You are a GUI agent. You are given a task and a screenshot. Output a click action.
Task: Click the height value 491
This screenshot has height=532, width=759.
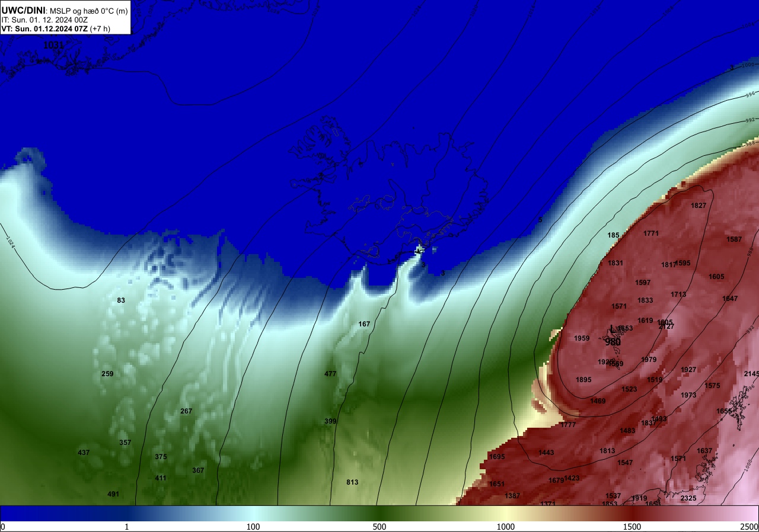coord(113,494)
